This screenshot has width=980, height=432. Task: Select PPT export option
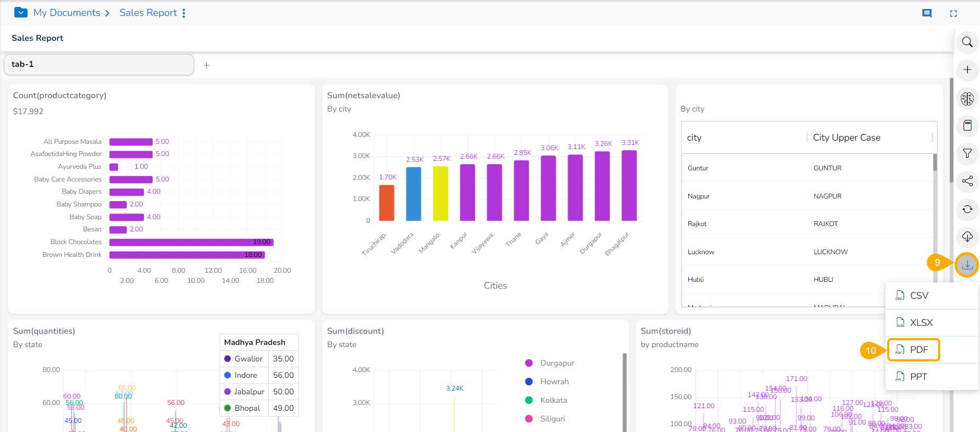click(913, 377)
